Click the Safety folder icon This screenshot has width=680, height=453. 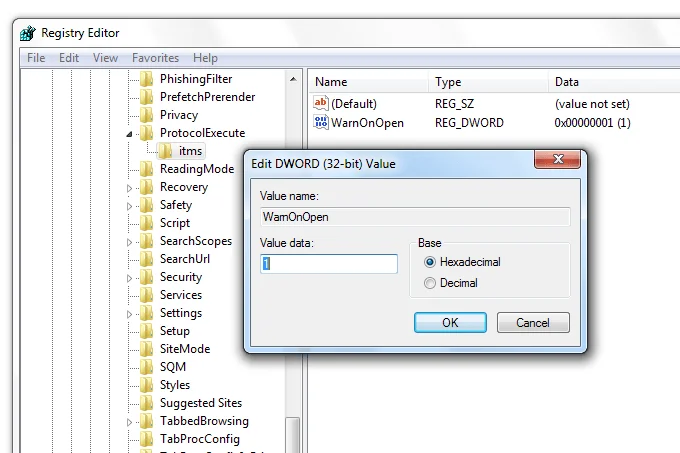(147, 205)
